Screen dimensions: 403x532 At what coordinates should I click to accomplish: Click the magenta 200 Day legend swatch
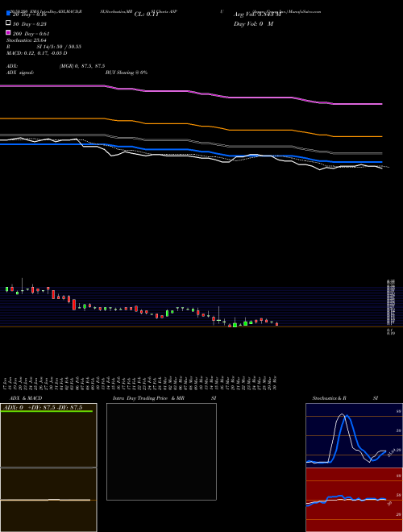click(x=8, y=32)
